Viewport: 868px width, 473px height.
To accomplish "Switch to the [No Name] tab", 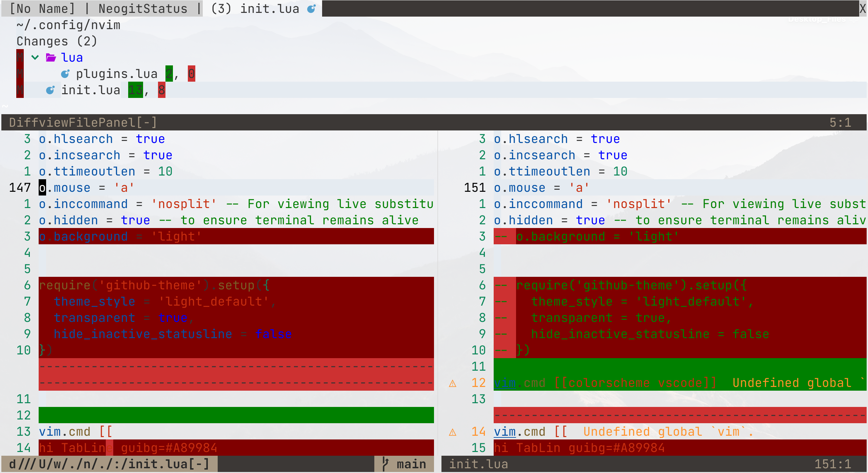I will pyautogui.click(x=41, y=8).
